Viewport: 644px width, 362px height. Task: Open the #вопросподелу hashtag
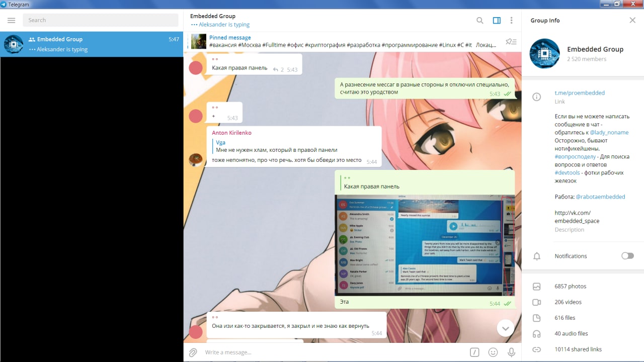pos(575,157)
